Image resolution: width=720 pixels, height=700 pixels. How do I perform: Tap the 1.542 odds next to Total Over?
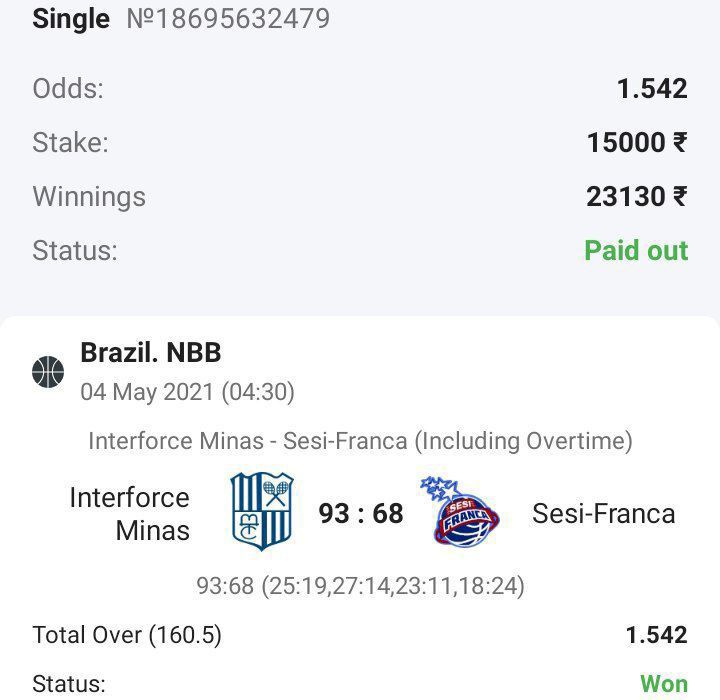point(656,634)
